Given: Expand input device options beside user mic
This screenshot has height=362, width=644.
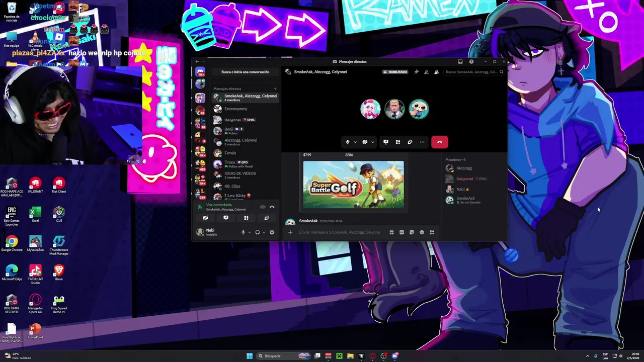Looking at the screenshot, I should point(249,232).
